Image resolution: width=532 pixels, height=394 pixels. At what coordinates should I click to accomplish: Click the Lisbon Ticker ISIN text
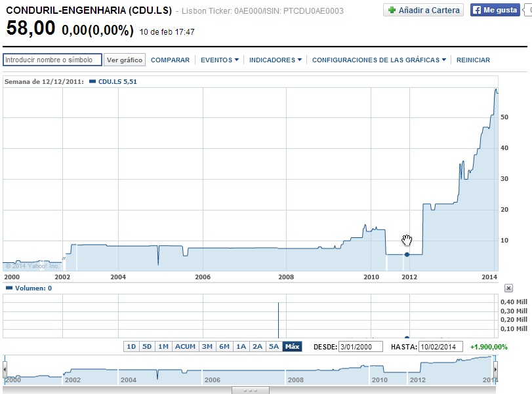[x=262, y=11]
